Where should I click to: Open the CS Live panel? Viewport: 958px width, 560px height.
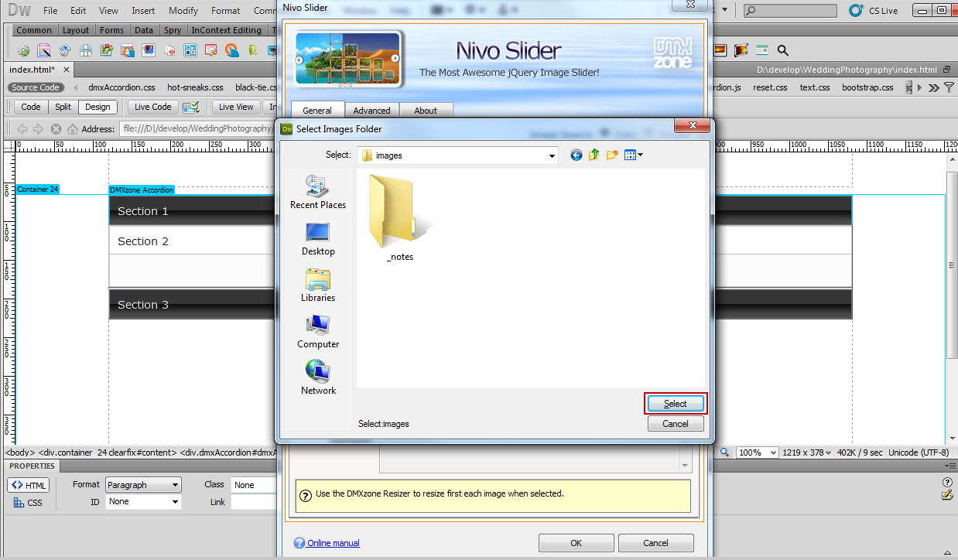[x=874, y=11]
